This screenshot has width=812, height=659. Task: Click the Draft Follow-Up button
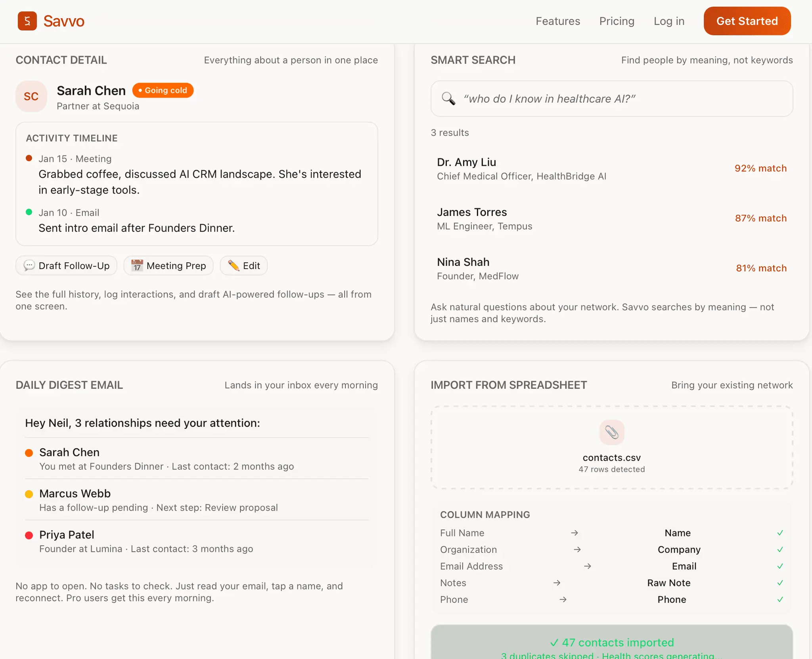pos(66,265)
